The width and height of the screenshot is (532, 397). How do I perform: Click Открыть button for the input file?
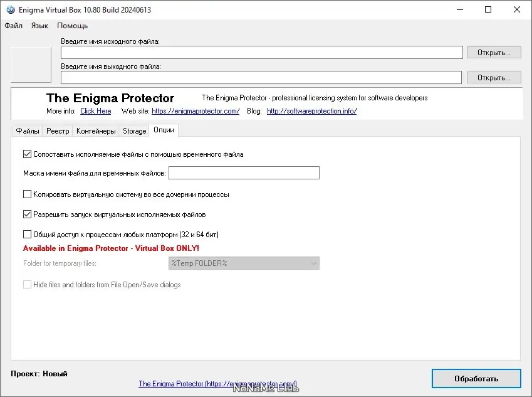[494, 53]
